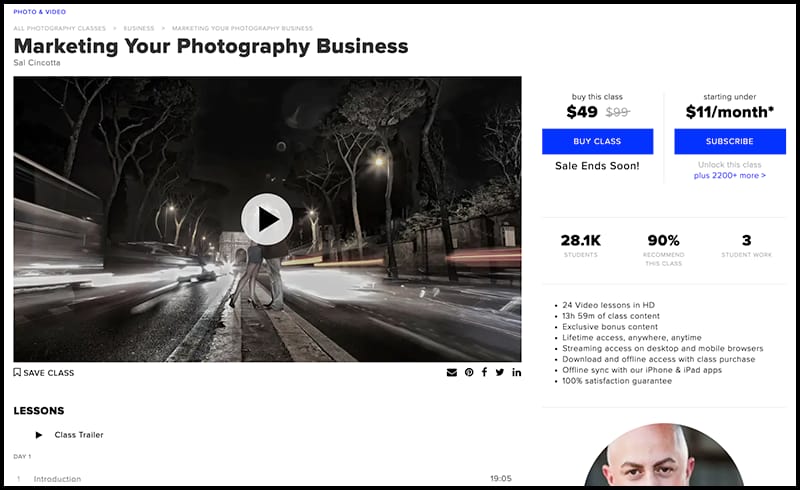This screenshot has height=490, width=800.
Task: Click the Save Class bookmark icon
Action: click(17, 373)
